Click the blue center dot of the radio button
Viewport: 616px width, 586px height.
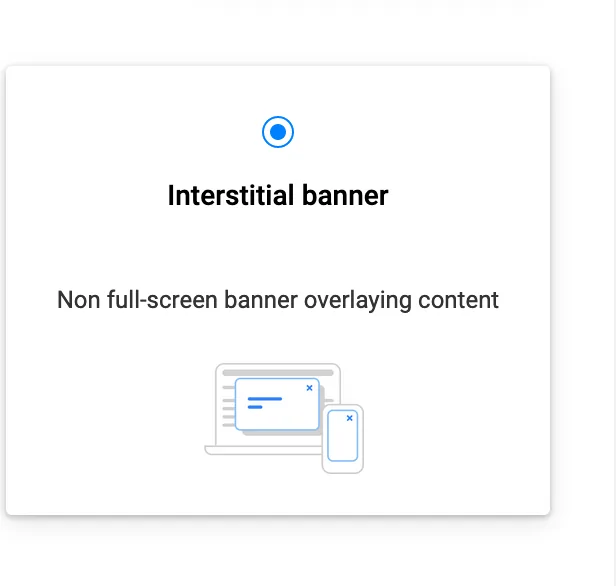(x=277, y=131)
